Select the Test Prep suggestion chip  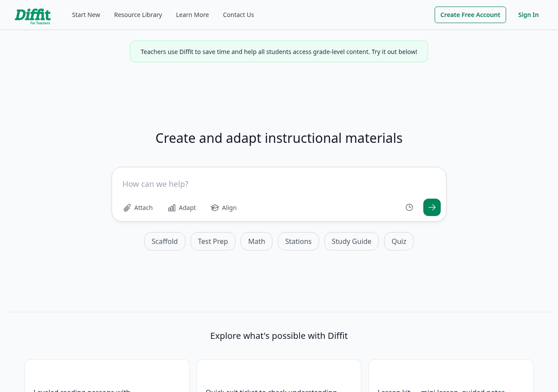(x=213, y=241)
